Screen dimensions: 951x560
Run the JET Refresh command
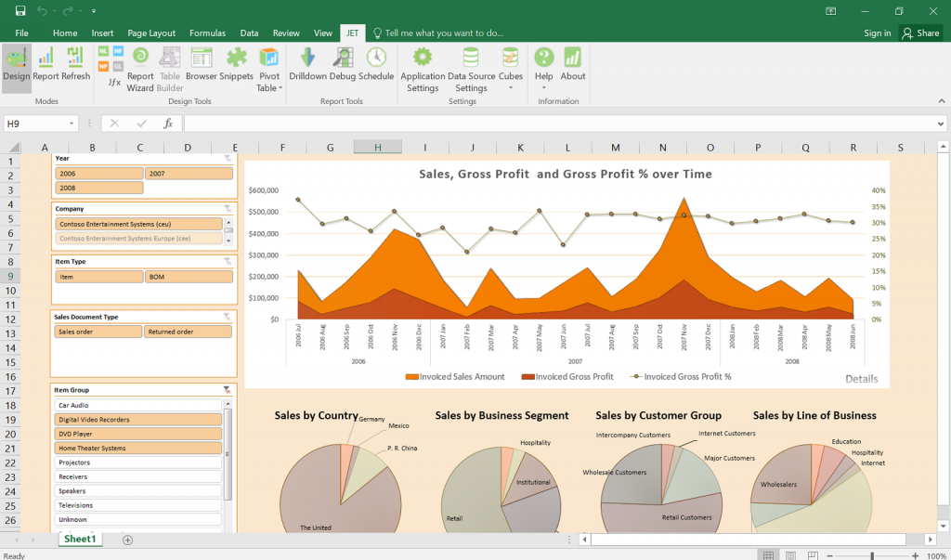[x=75, y=64]
